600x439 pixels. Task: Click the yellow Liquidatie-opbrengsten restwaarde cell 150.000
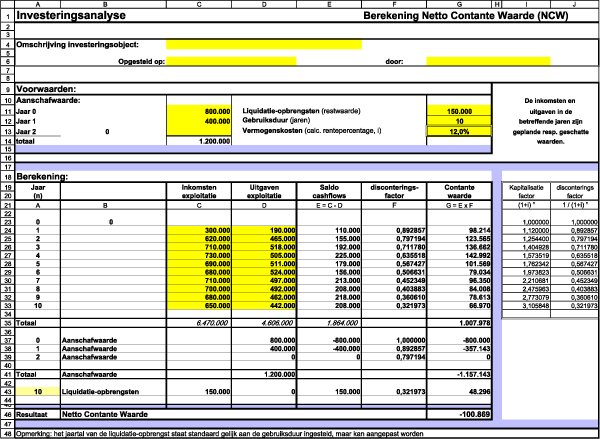459,111
